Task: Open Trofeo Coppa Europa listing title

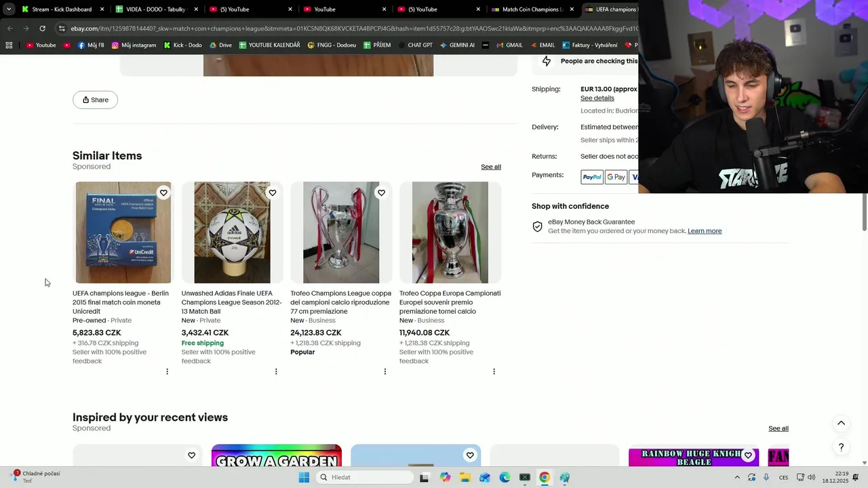Action: coord(450,302)
